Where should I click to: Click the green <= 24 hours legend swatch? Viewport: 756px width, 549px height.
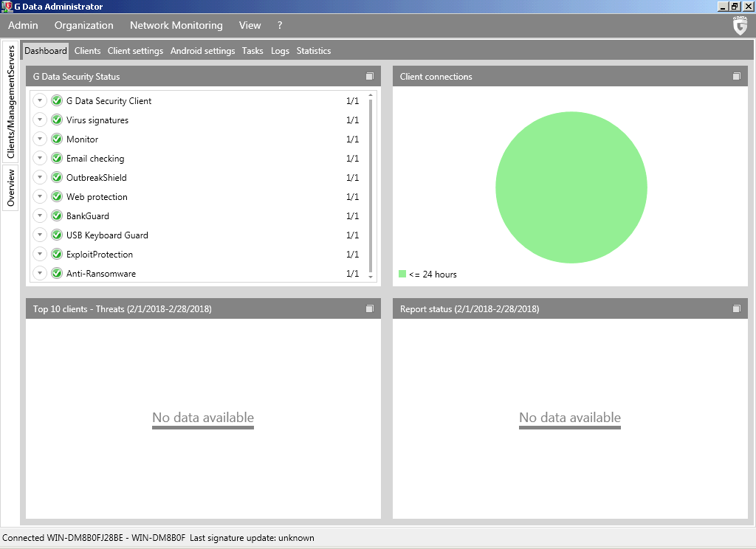point(402,274)
